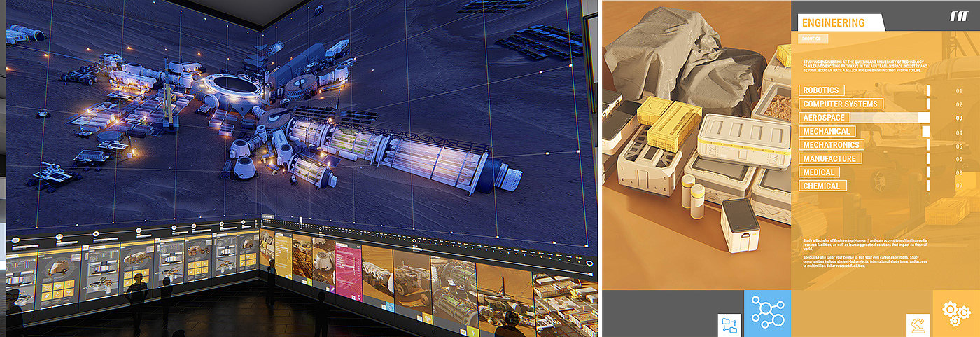
Task: Choose Computer Systems from the list
Action: coord(840,104)
